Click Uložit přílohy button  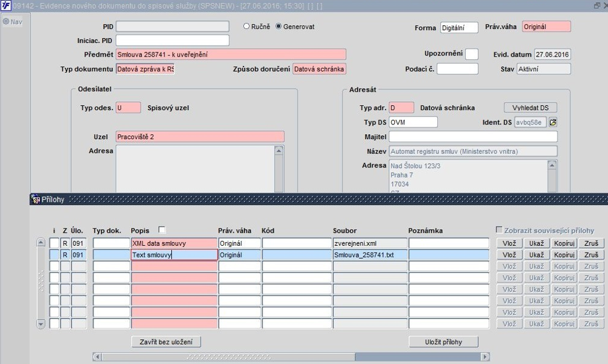click(x=444, y=342)
